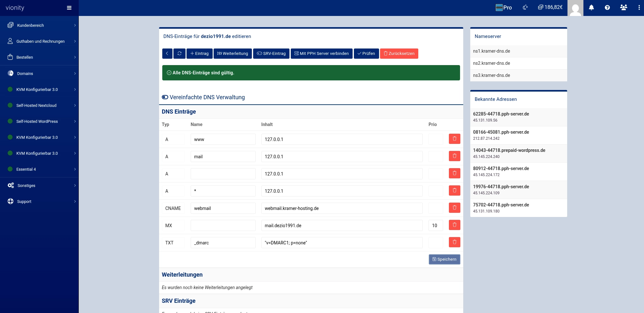Toggle dark mode moon icon in header
This screenshot has width=644, height=313.
click(x=525, y=8)
